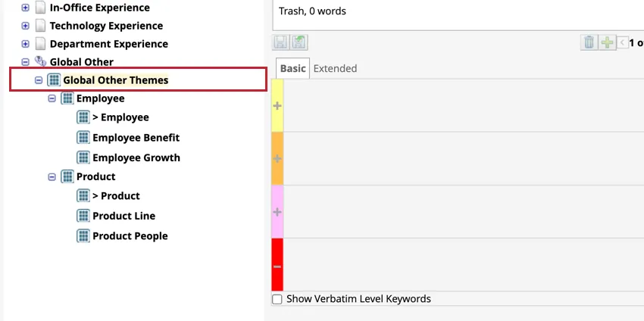Collapse the Employee tree node
The height and width of the screenshot is (321, 644).
[x=52, y=98]
